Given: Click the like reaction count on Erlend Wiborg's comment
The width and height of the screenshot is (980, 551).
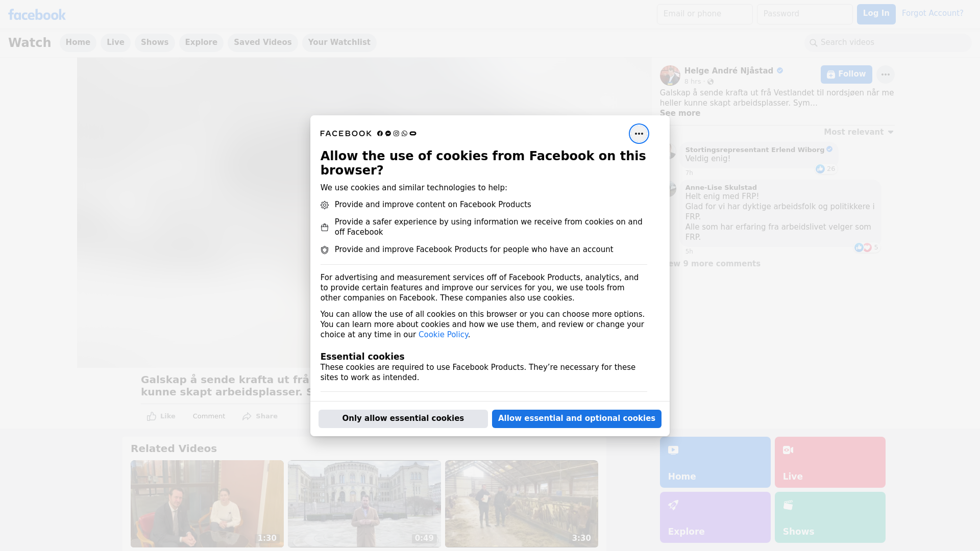Looking at the screenshot, I should click(825, 169).
